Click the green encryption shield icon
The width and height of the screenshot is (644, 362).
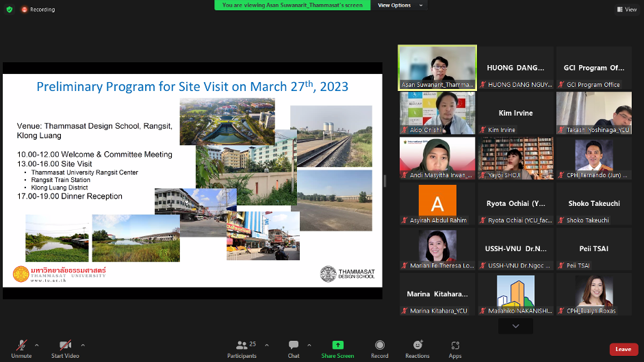tap(10, 10)
